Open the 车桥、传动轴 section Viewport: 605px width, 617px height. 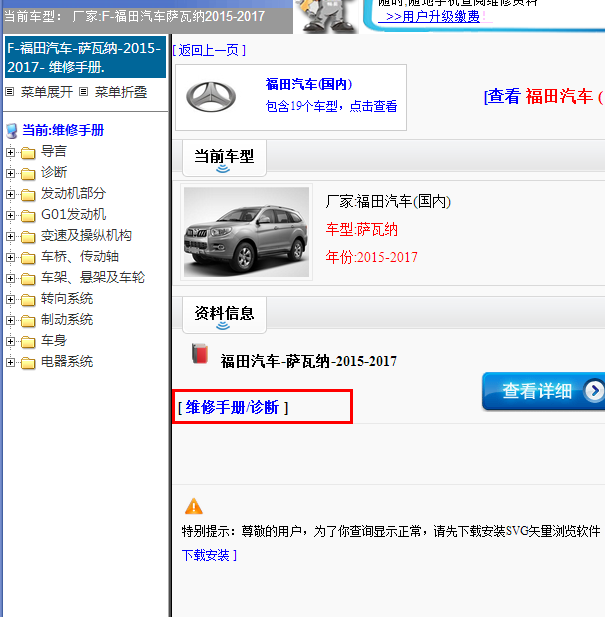(x=80, y=257)
